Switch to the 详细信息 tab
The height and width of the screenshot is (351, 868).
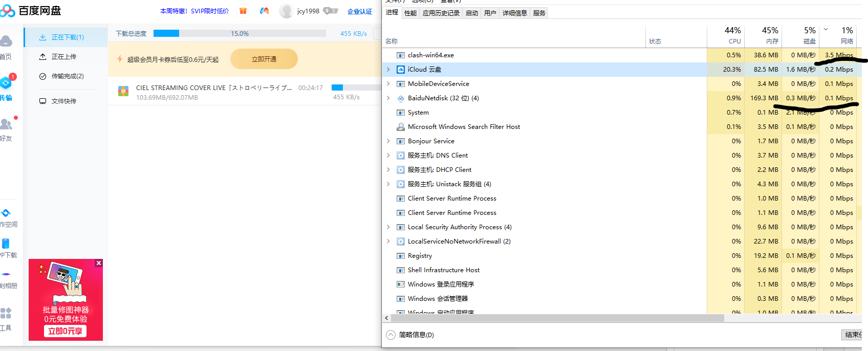515,13
